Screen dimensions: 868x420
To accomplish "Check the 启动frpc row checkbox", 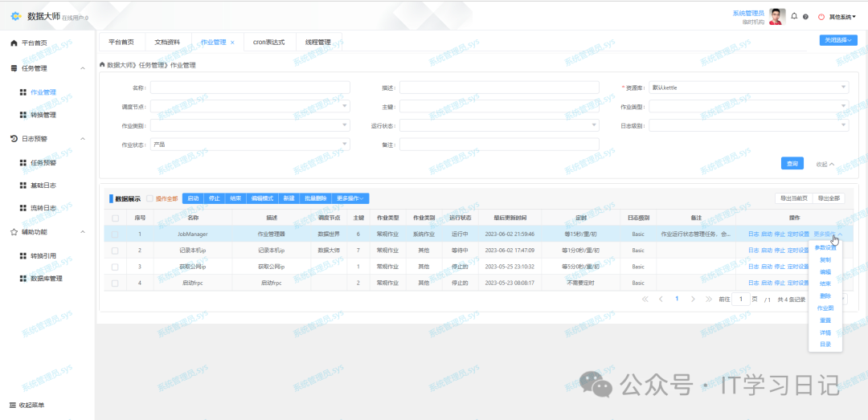I will coord(115,283).
